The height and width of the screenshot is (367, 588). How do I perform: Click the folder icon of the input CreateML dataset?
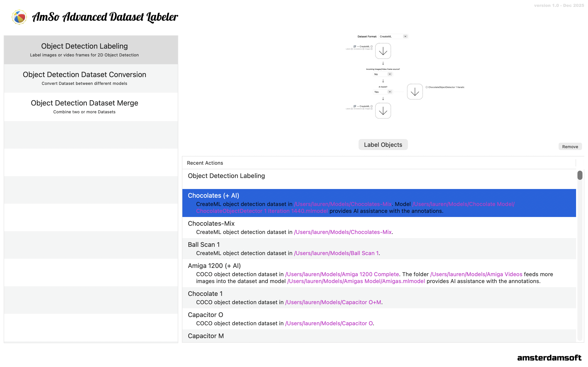click(x=355, y=46)
